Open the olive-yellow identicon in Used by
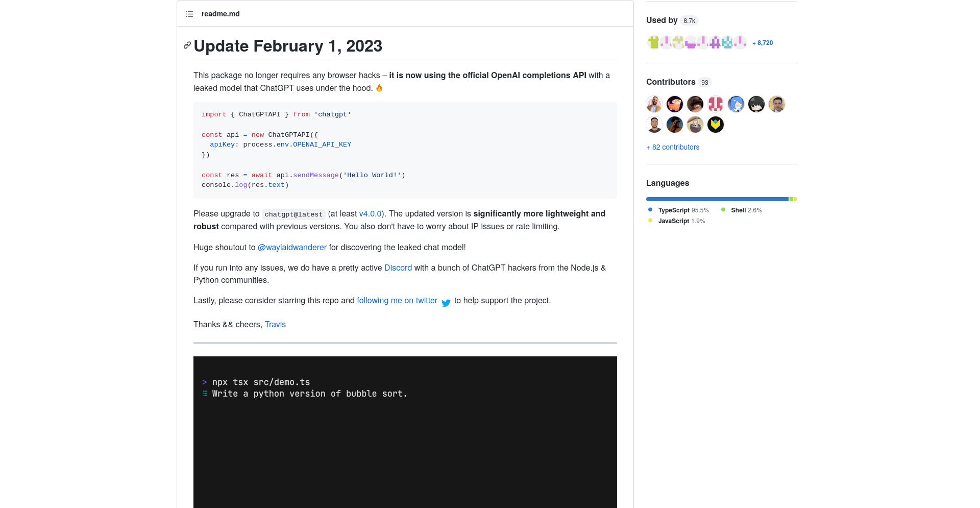Screen dimensions: 980x508 click(678, 42)
